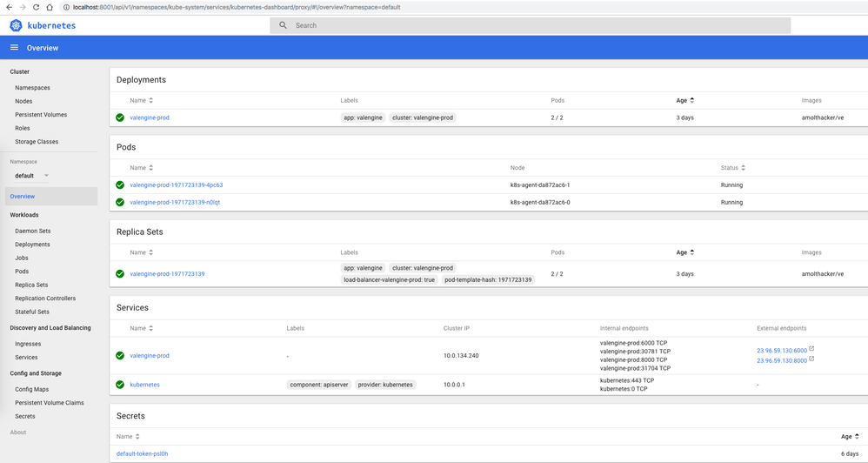Select Persistent Volumes in the sidebar
This screenshot has height=463, width=868.
[x=41, y=115]
